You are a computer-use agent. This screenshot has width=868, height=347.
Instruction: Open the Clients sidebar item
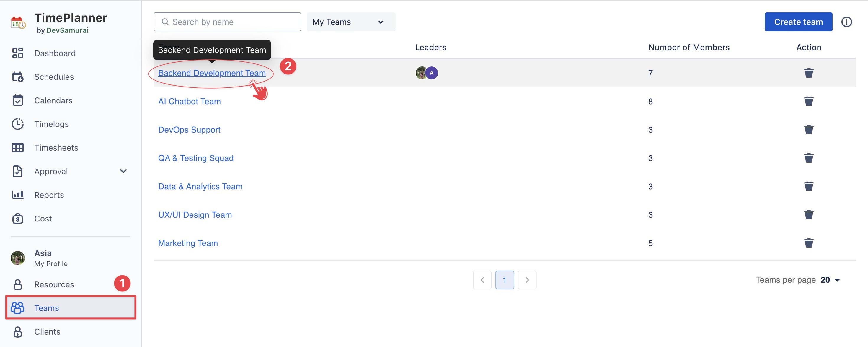[x=47, y=332]
